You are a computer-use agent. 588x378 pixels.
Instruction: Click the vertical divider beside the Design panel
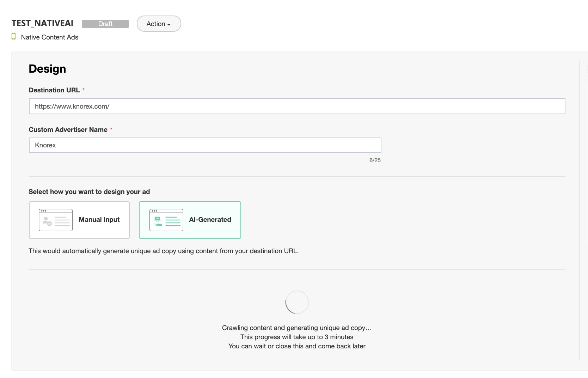pos(580,211)
